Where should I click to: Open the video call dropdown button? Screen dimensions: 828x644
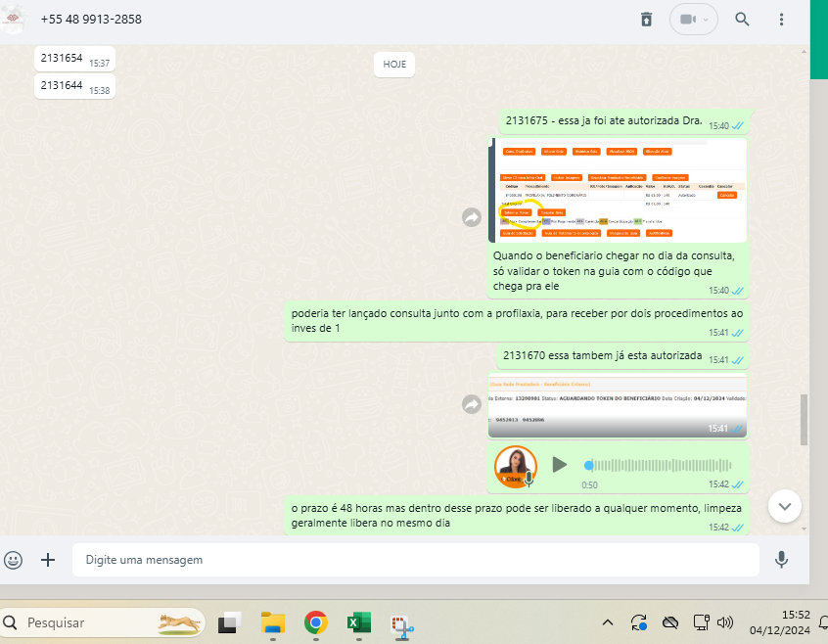point(693,20)
